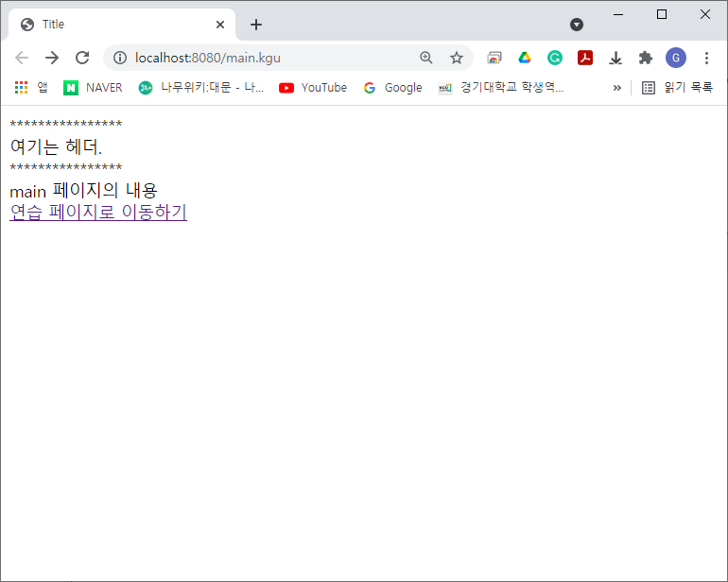Go forward with the forward arrow
The height and width of the screenshot is (582, 728).
click(x=52, y=58)
